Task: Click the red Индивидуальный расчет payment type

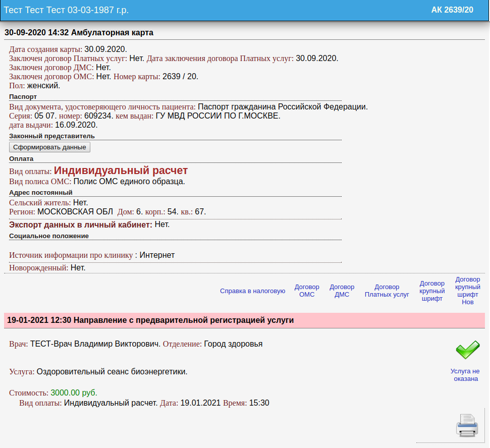Action: click(121, 171)
